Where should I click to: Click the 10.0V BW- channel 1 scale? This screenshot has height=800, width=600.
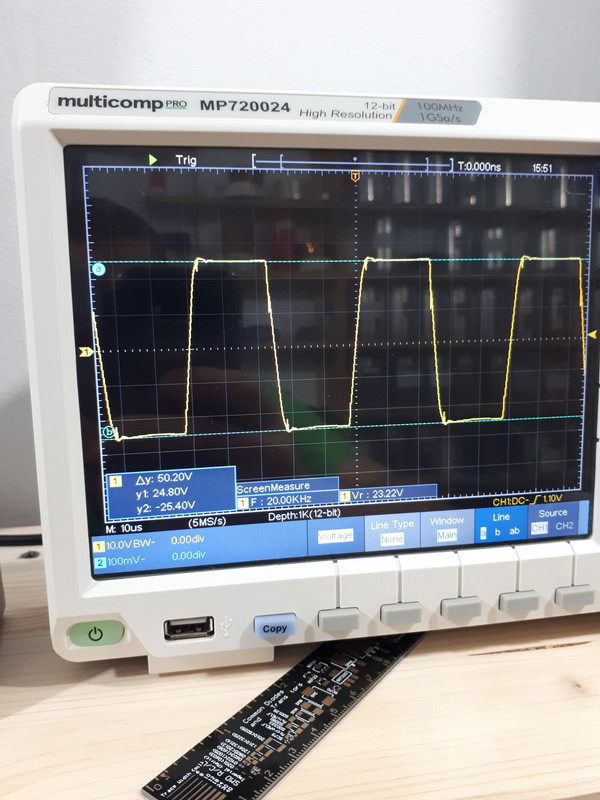pos(131,545)
